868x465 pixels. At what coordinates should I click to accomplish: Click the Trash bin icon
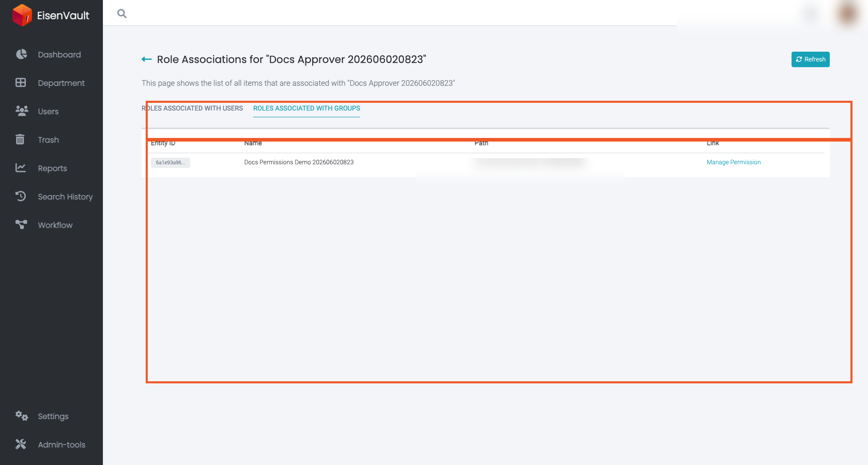pyautogui.click(x=20, y=139)
